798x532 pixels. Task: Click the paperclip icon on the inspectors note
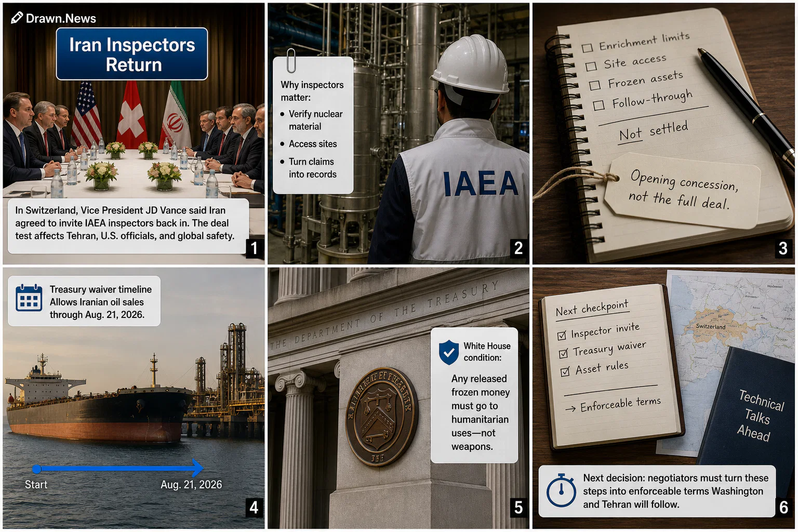291,60
